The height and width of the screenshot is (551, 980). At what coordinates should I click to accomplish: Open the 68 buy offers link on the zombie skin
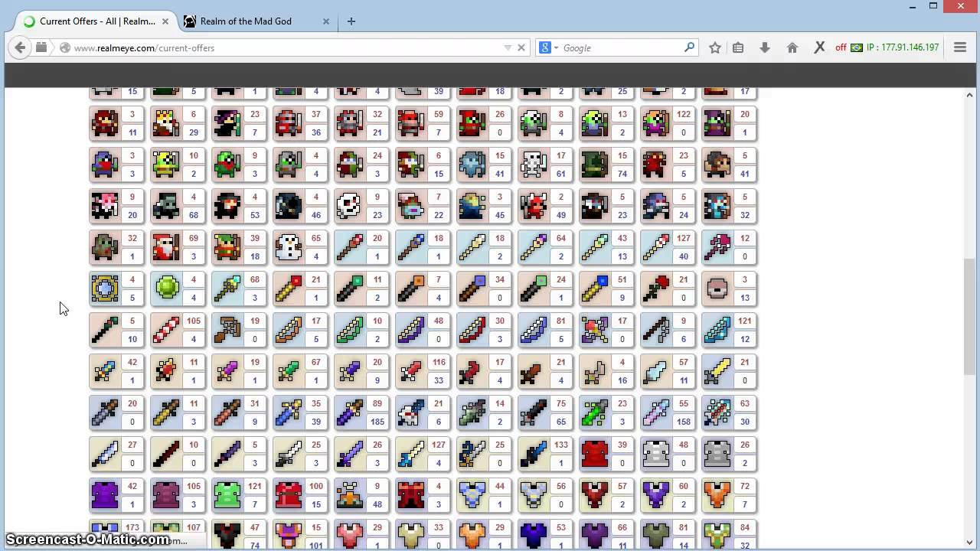click(194, 215)
